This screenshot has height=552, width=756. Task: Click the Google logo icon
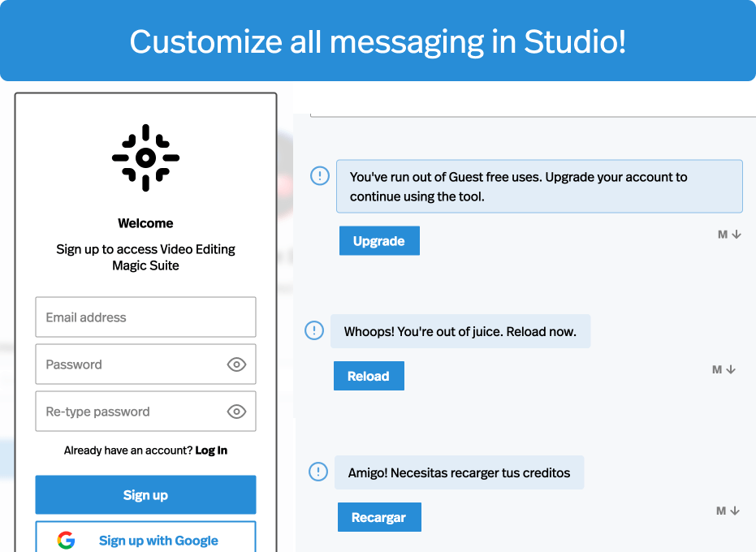(67, 541)
